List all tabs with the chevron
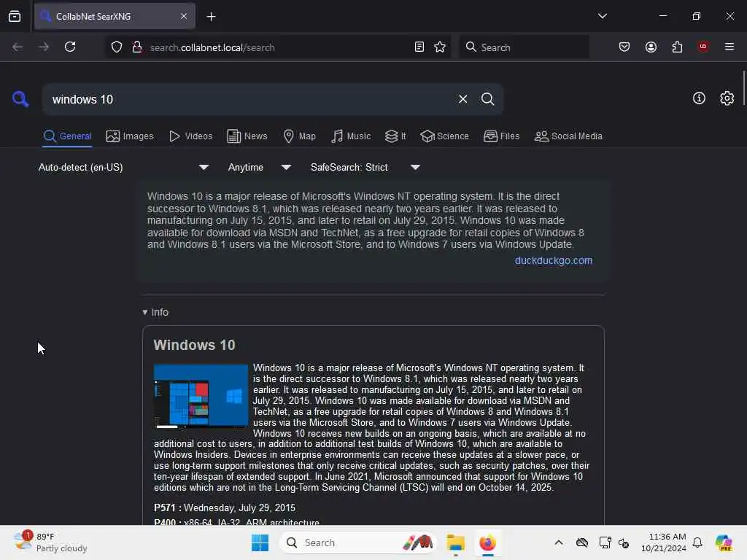This screenshot has height=560, width=747. (x=602, y=16)
